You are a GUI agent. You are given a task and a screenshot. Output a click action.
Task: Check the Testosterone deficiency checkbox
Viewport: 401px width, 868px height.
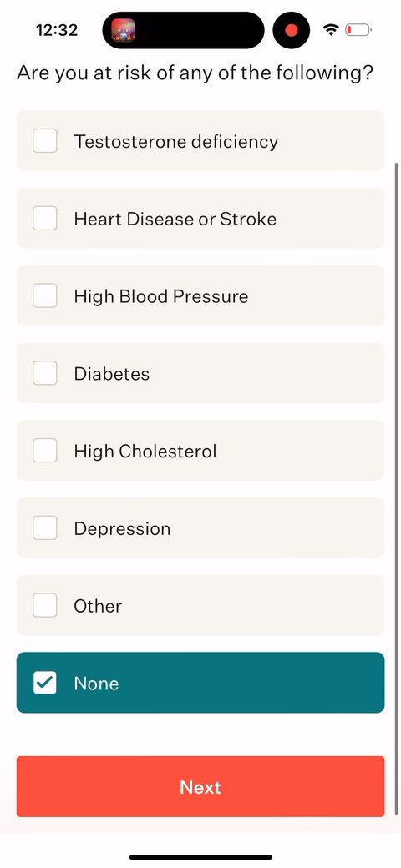tap(45, 140)
